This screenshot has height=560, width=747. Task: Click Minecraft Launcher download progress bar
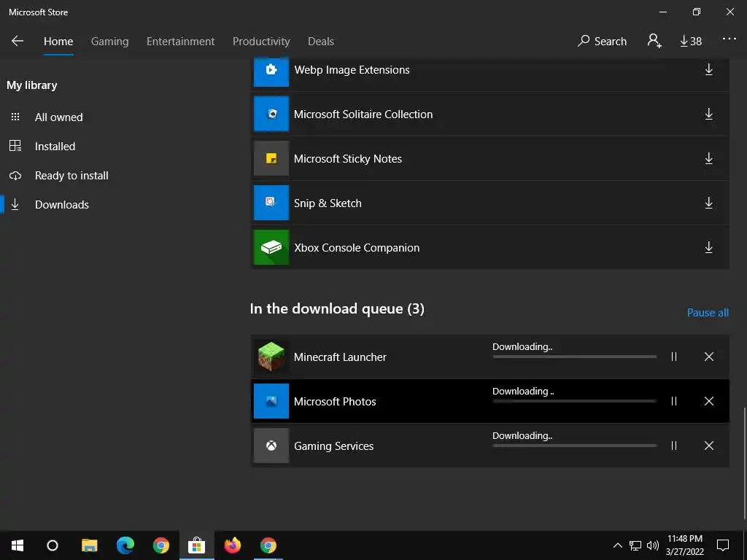(x=575, y=357)
